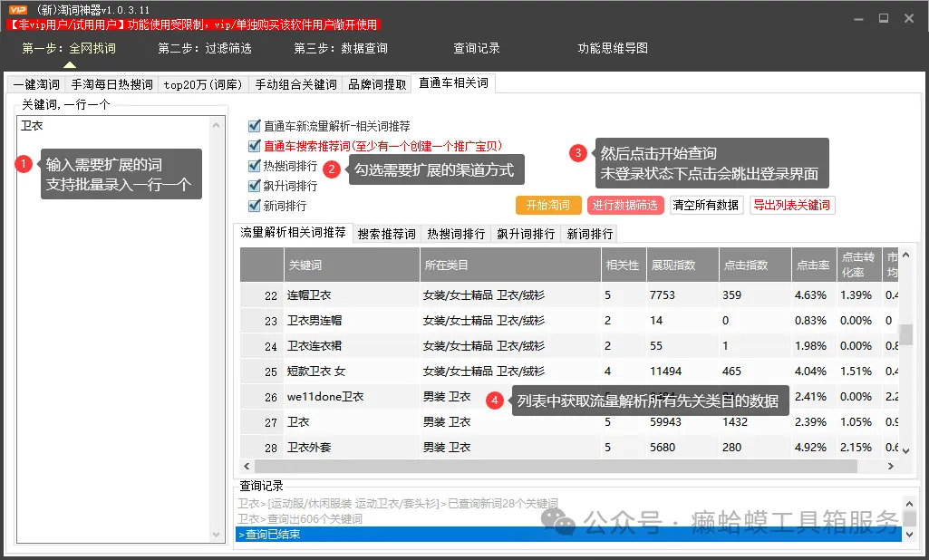The image size is (929, 560).
Task: Select 搜索推荐词 results tab
Action: coord(387,234)
